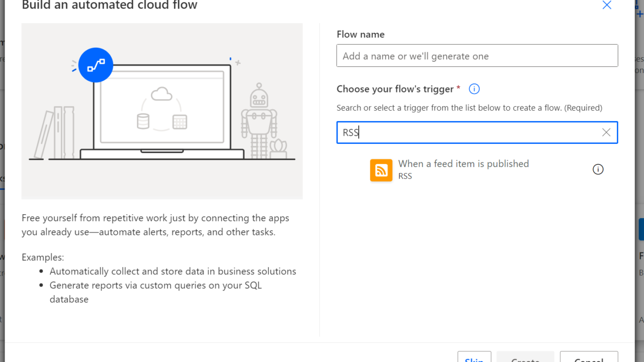Screen dimensions: 644x362
Task: Click the database cylinder icon
Action: click(x=143, y=121)
